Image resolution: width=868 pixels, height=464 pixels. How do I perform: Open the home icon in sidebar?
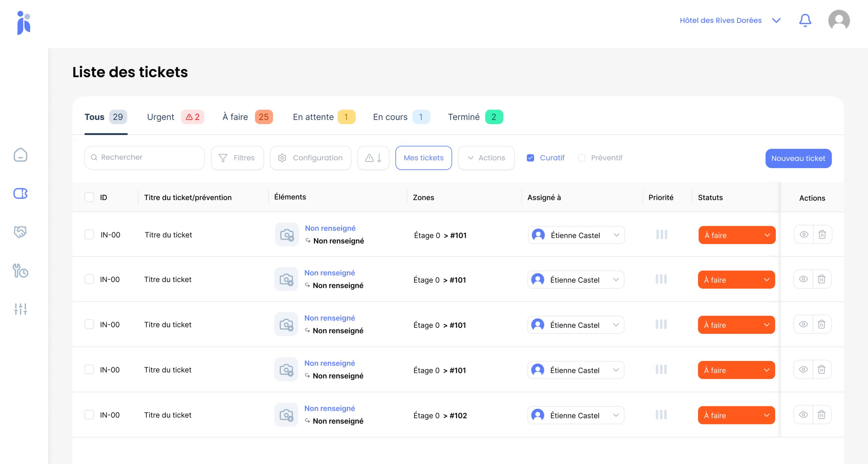20,155
